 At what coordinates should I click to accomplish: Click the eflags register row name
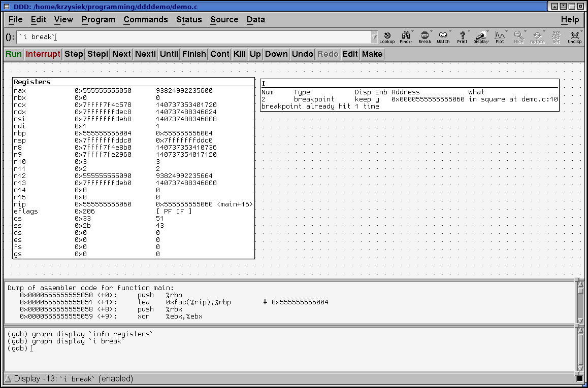point(26,211)
